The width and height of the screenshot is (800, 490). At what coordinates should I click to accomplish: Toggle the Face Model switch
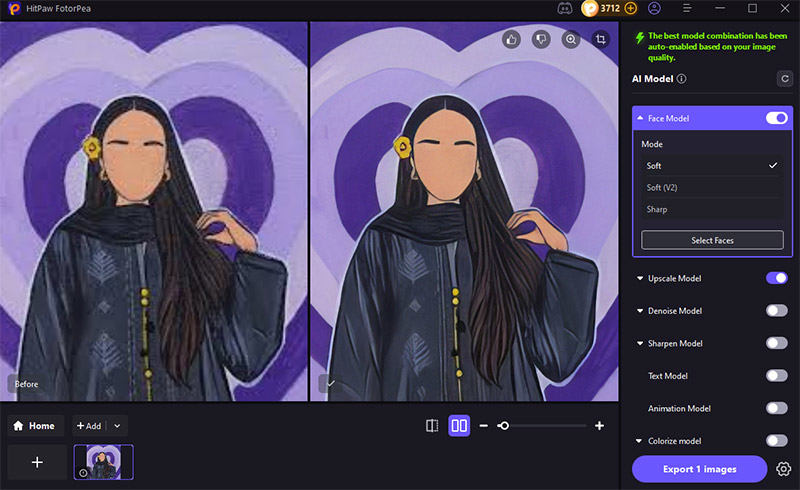777,118
